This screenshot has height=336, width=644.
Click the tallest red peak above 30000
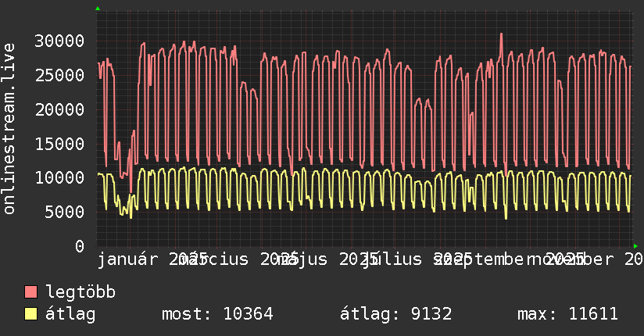point(501,34)
